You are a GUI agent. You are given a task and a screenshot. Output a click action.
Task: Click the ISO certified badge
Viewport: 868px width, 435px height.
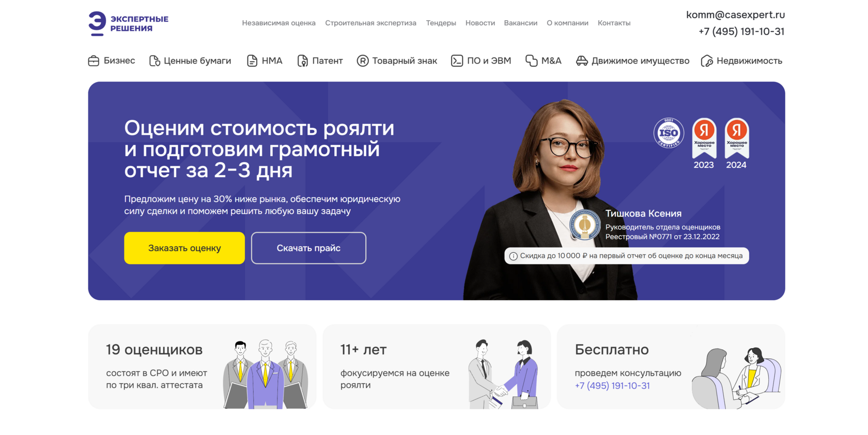pos(669,133)
